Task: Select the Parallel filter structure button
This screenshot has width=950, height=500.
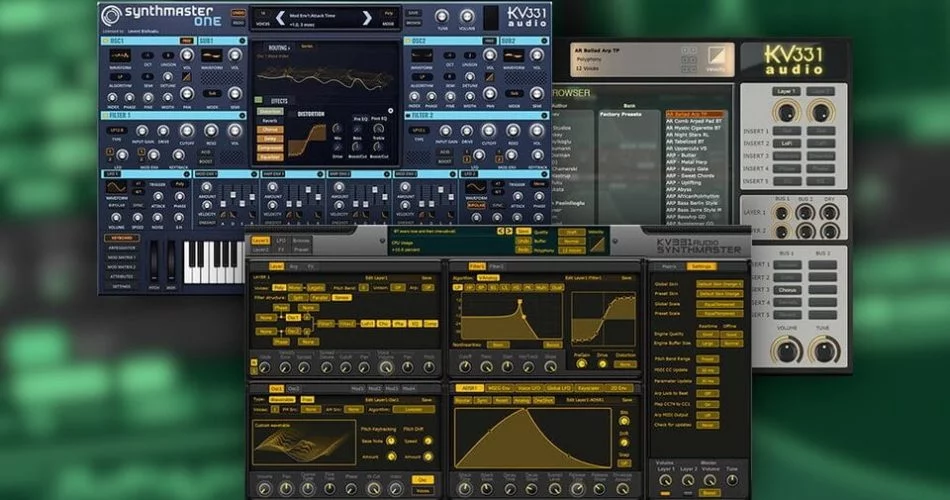Action: coord(320,298)
